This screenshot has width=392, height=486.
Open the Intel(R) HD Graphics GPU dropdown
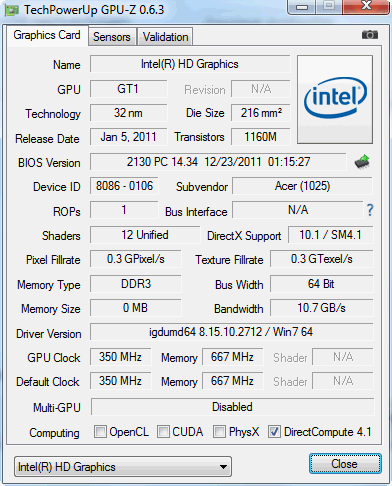pos(123,467)
